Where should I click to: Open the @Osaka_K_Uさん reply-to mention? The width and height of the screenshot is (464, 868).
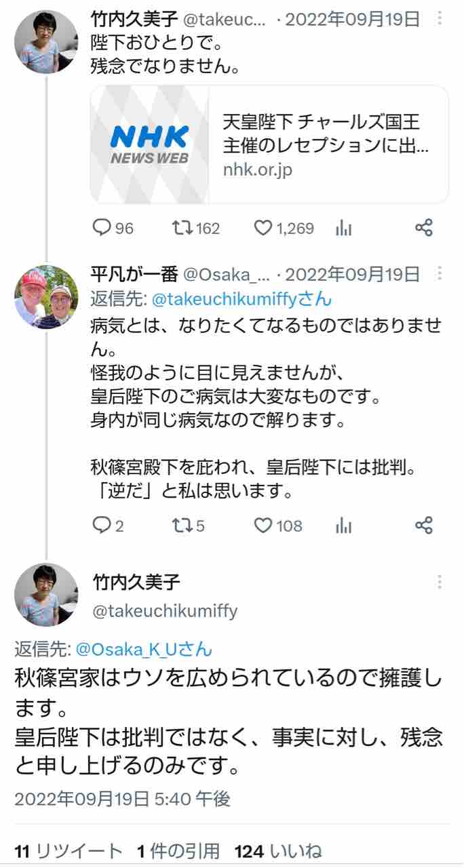(x=144, y=649)
